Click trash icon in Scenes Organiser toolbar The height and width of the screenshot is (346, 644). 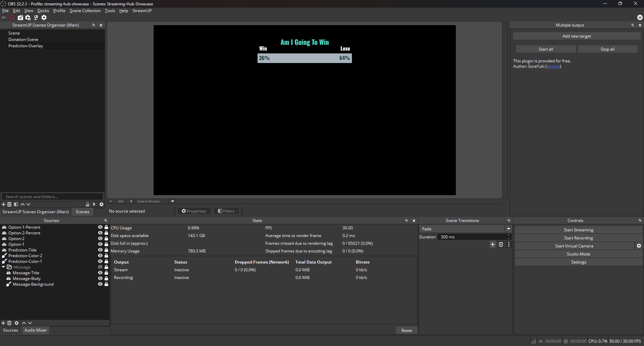coord(9,204)
